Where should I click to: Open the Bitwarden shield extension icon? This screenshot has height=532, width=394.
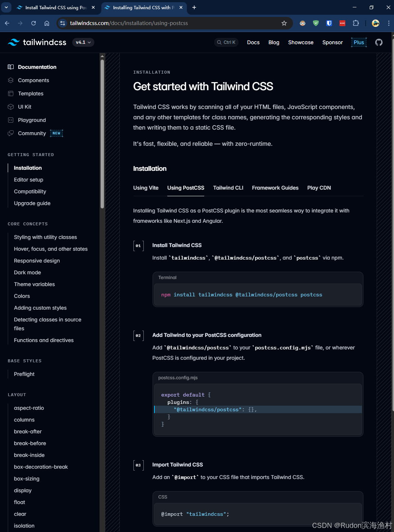click(x=329, y=23)
